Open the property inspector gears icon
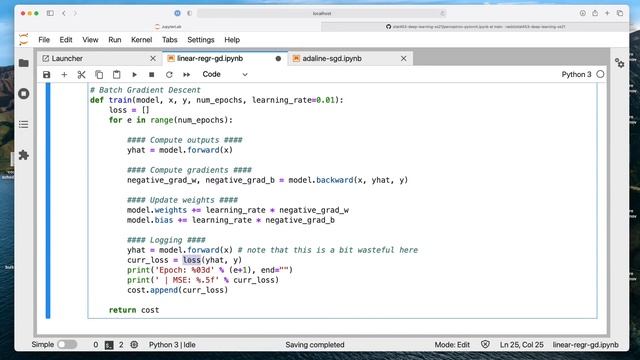 [x=620, y=63]
